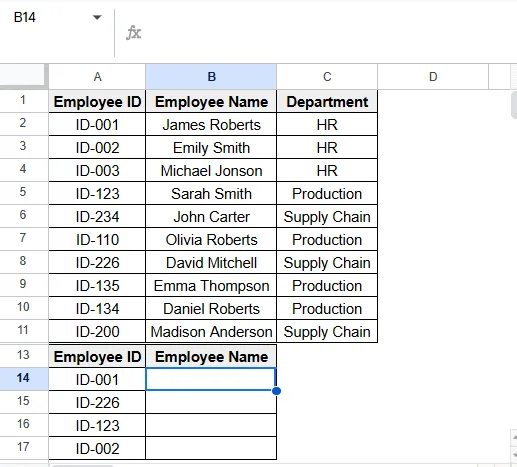Select column D header
The image size is (517, 467).
click(x=433, y=77)
